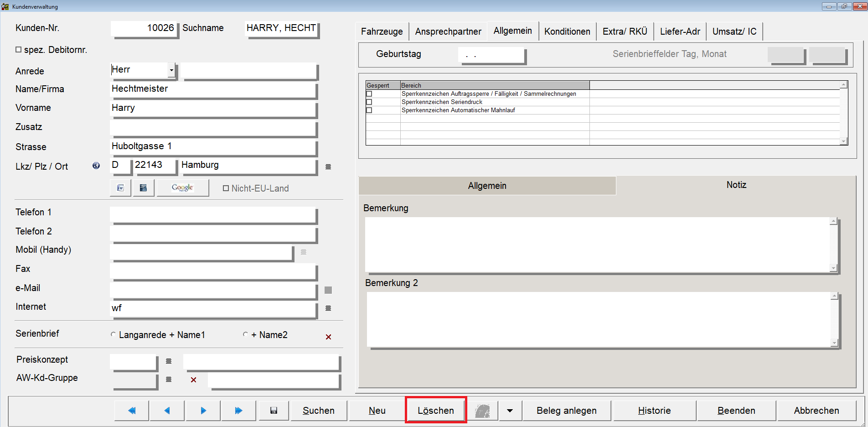Viewport: 868px width, 427px height.
Task: Select the Allgemein tab in the top tab row
Action: click(x=512, y=31)
